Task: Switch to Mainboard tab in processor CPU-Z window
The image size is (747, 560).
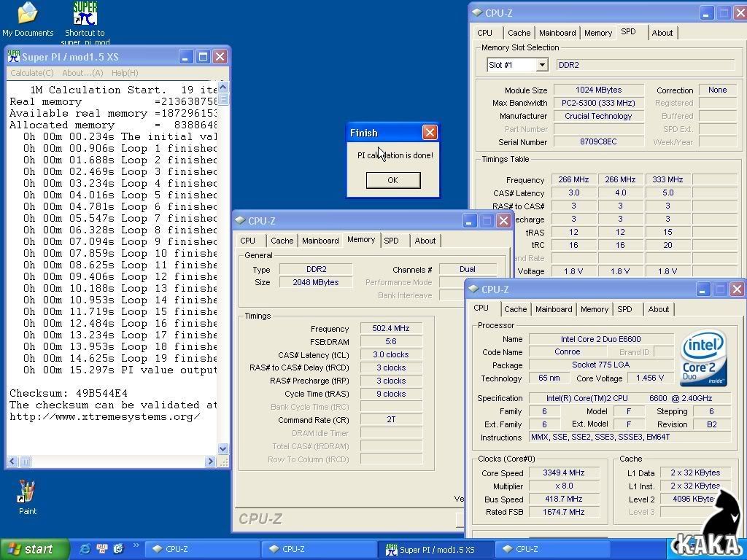Action: coord(554,309)
